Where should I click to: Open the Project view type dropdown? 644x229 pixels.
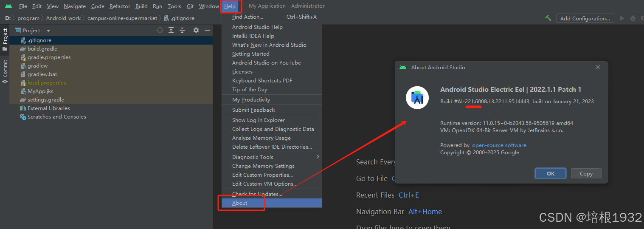tap(48, 31)
